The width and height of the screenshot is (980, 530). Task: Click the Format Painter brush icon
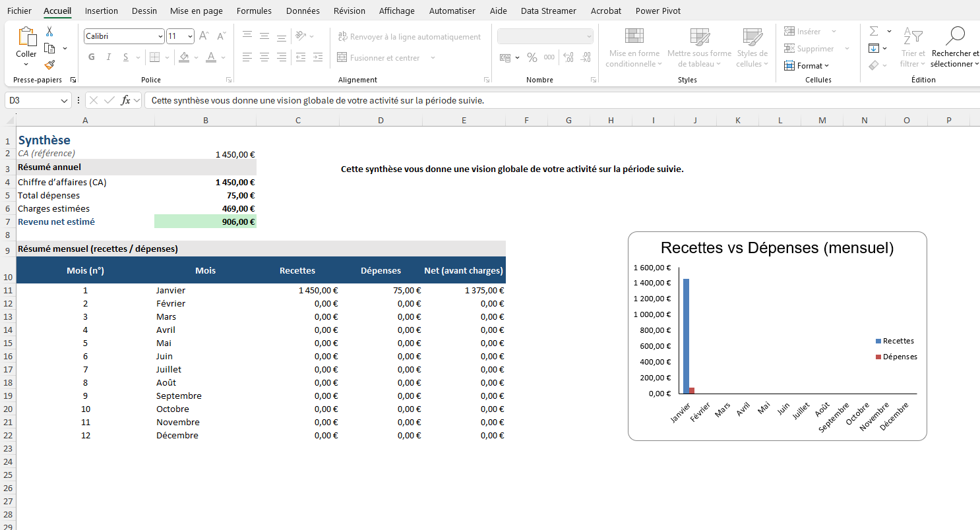pyautogui.click(x=49, y=65)
